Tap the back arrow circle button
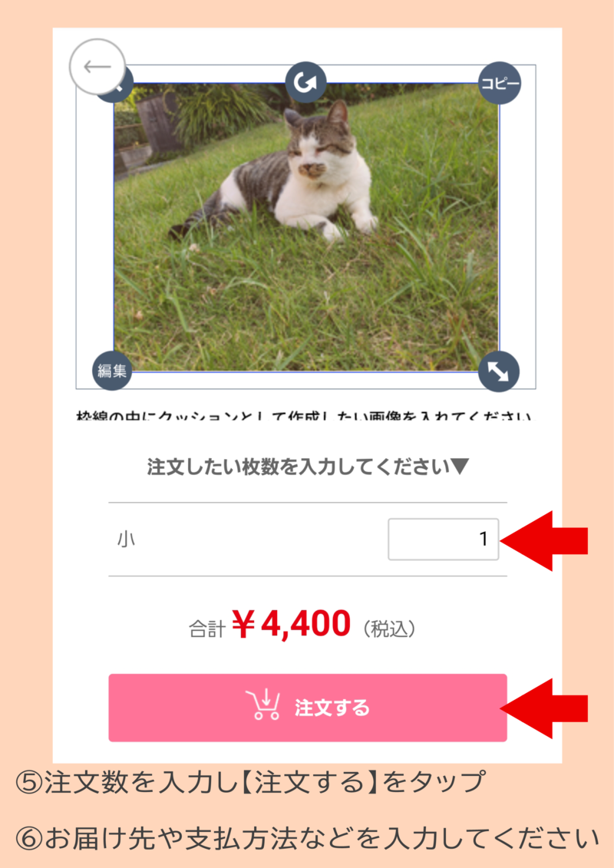This screenshot has height=868, width=614. pyautogui.click(x=97, y=67)
